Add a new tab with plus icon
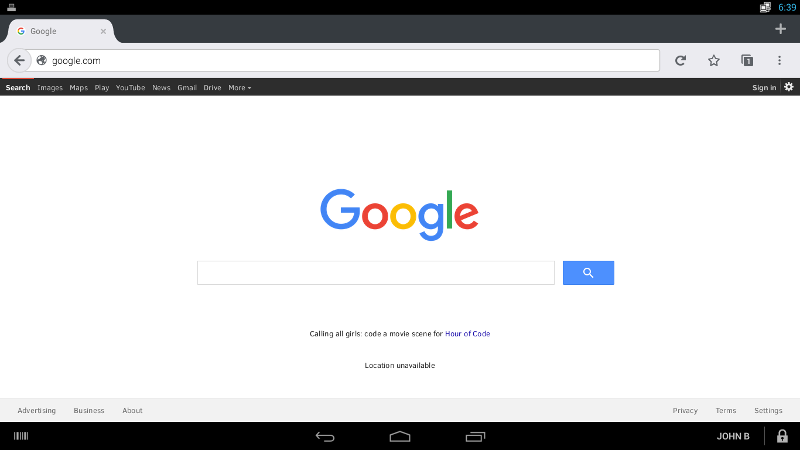This screenshot has height=450, width=800. click(x=780, y=29)
